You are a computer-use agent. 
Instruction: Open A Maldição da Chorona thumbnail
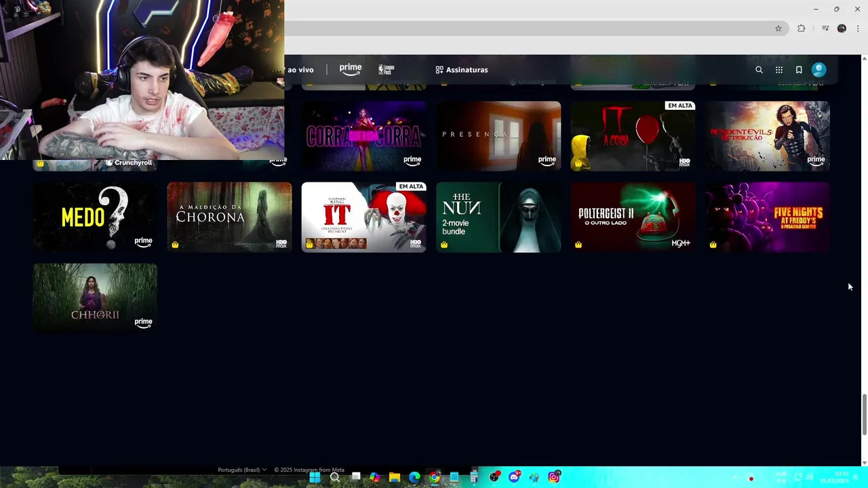[x=229, y=217]
